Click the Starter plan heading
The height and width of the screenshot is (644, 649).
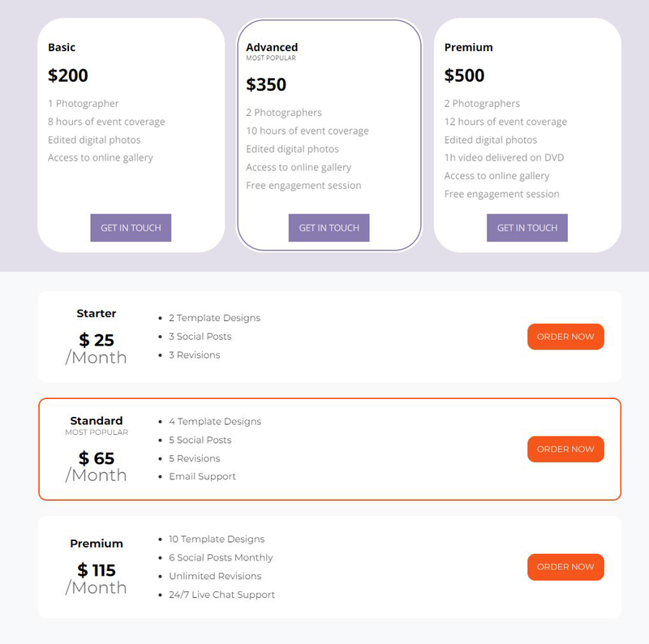(x=97, y=313)
